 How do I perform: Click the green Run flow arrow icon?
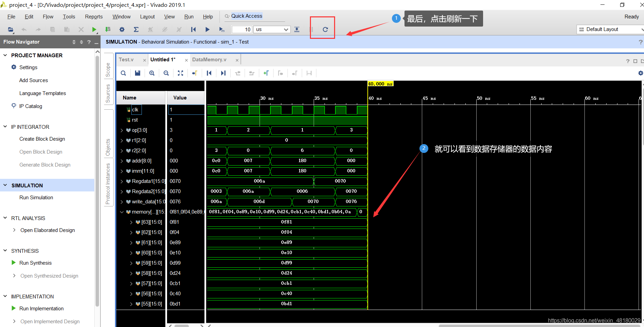pos(94,30)
